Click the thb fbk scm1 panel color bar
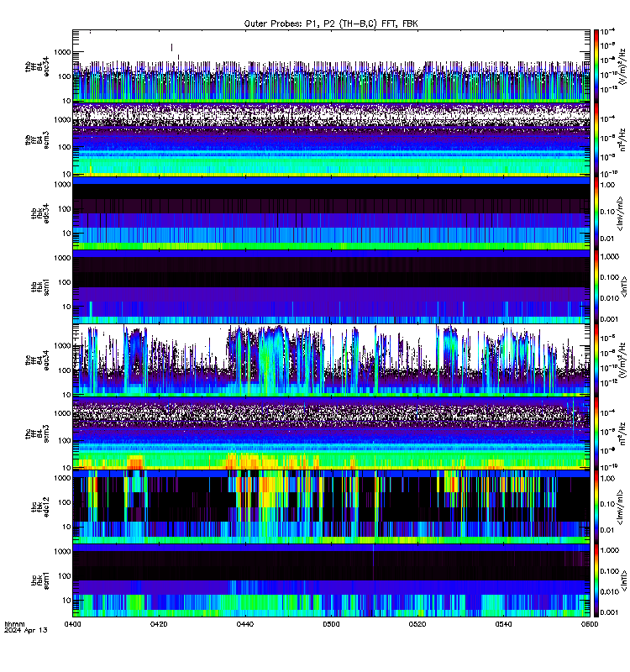The image size is (630, 672). (x=596, y=286)
